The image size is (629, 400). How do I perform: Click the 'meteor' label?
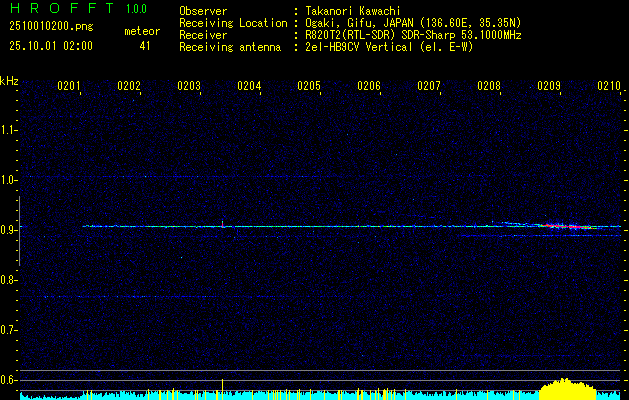142,31
